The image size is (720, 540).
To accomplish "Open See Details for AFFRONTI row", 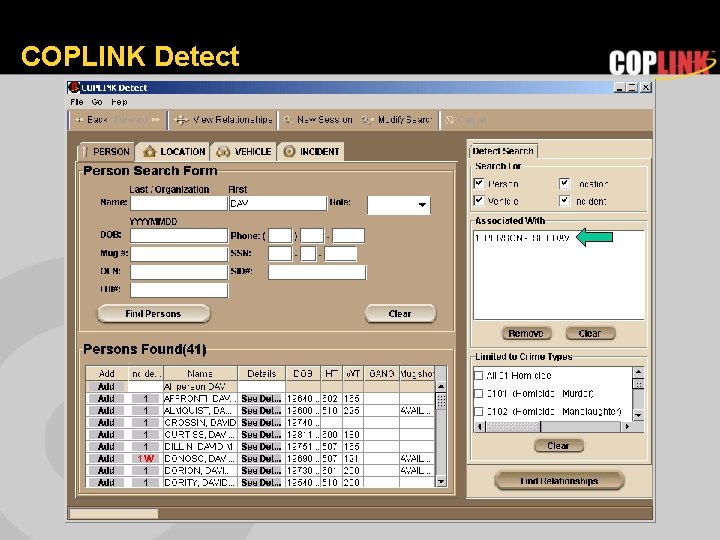I will (261, 399).
